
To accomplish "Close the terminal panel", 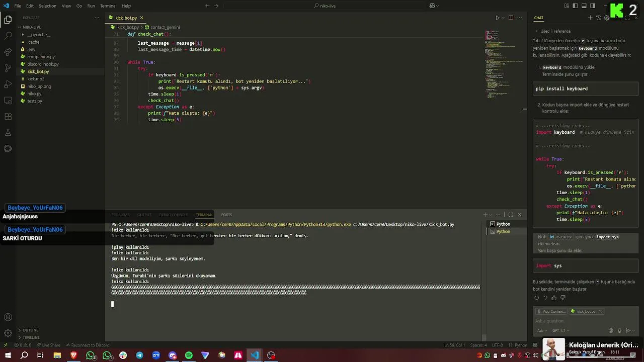I will pos(520,215).
